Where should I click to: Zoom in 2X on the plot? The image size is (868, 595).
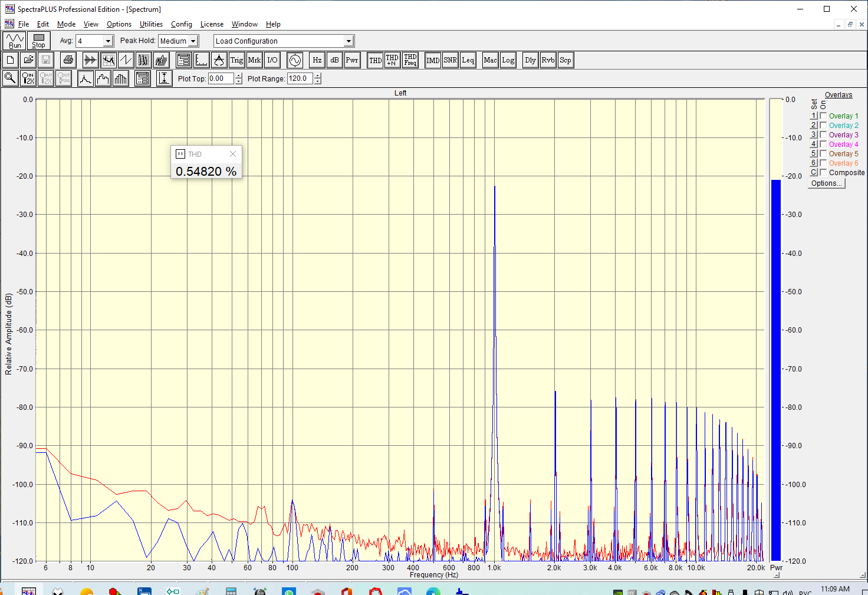pyautogui.click(x=28, y=78)
